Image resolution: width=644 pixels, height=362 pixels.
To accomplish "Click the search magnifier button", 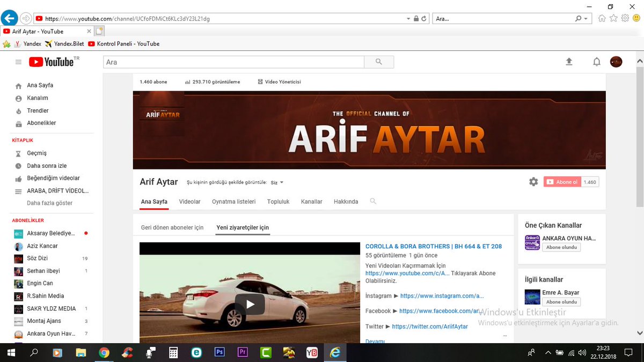I will (x=379, y=62).
